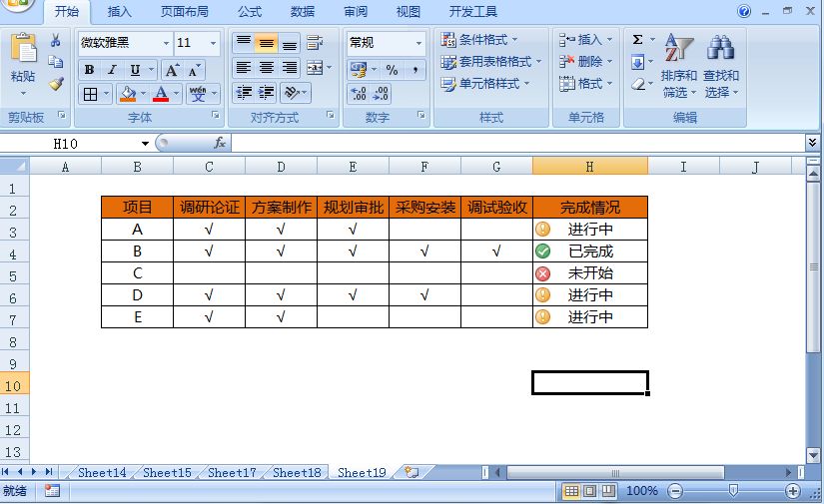Select the Format Painter brush
The height and width of the screenshot is (504, 824).
(56, 84)
